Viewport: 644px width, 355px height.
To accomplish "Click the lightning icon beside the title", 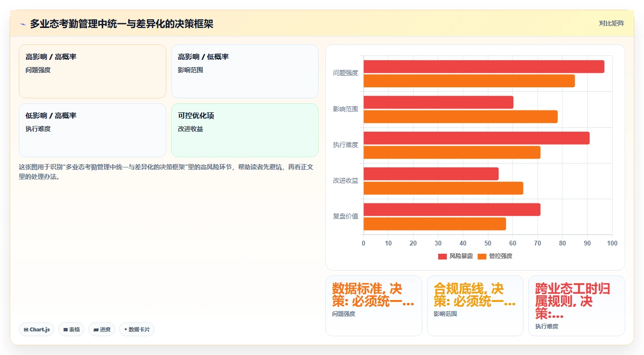I will pyautogui.click(x=23, y=24).
